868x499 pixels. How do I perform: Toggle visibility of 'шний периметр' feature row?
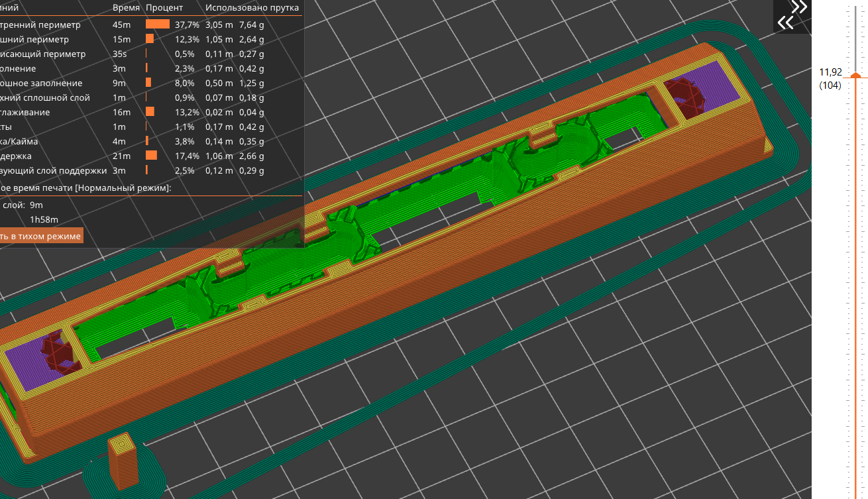(x=34, y=39)
